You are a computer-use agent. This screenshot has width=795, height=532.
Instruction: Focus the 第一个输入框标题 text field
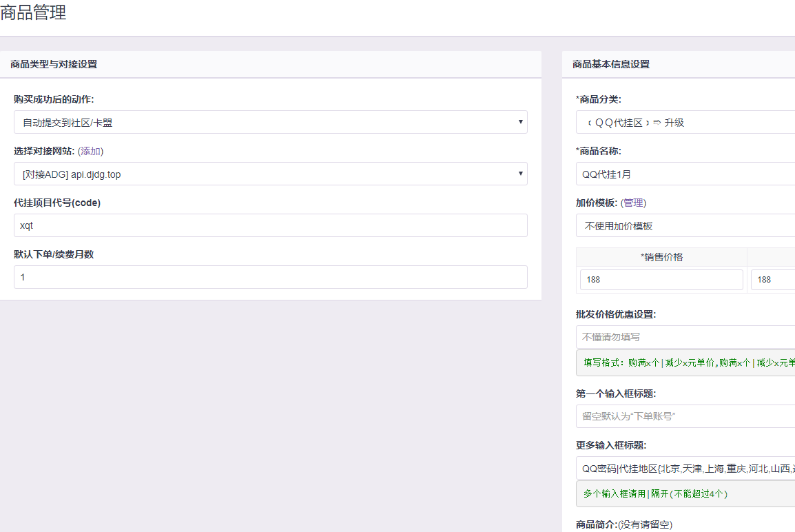point(685,416)
